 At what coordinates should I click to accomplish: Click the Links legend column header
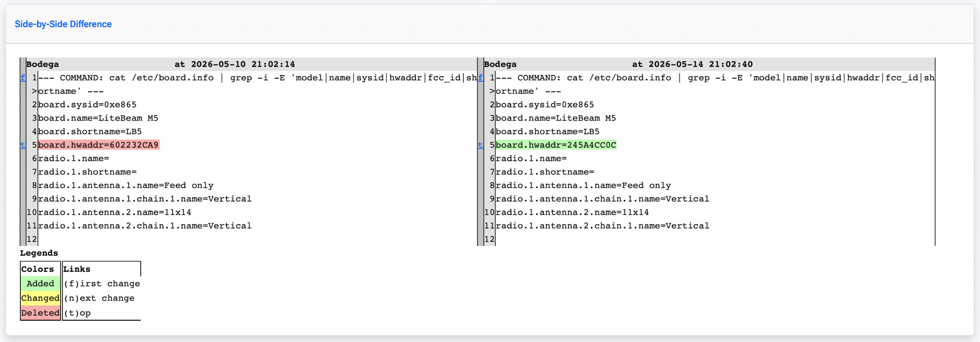tap(77, 269)
